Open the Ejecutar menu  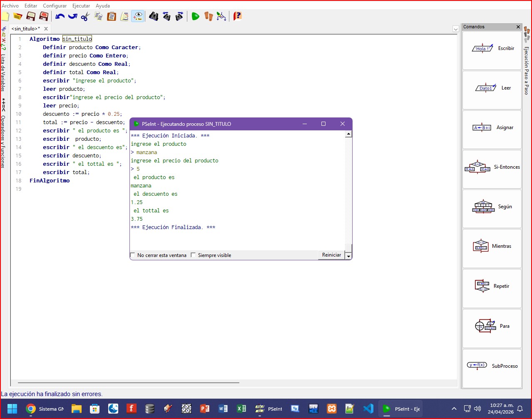tap(81, 6)
